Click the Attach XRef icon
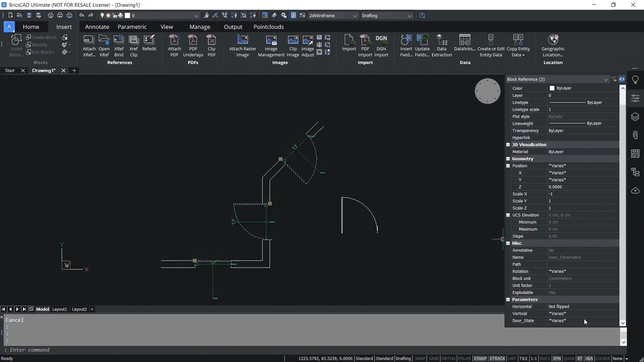The width and height of the screenshot is (644, 362). pyautogui.click(x=89, y=46)
